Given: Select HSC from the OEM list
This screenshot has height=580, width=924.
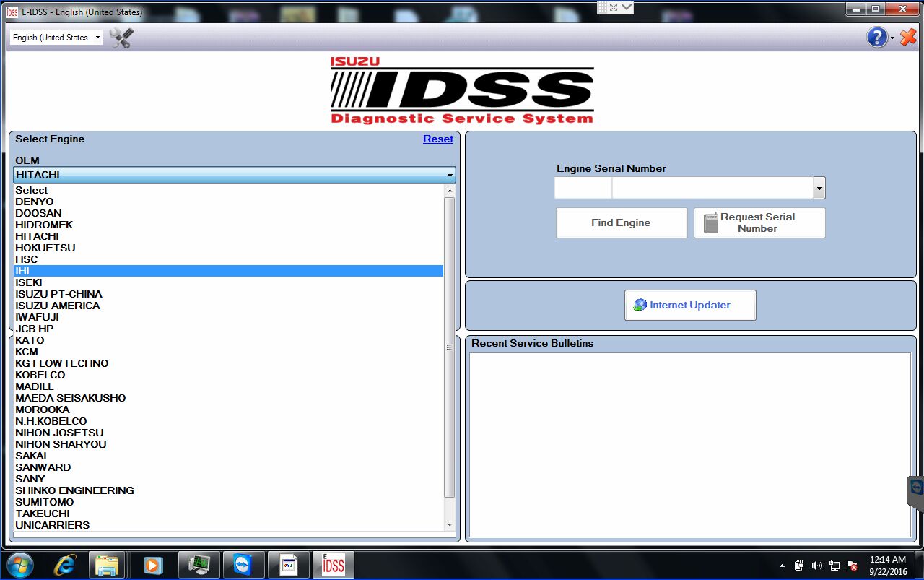Looking at the screenshot, I should tap(228, 259).
